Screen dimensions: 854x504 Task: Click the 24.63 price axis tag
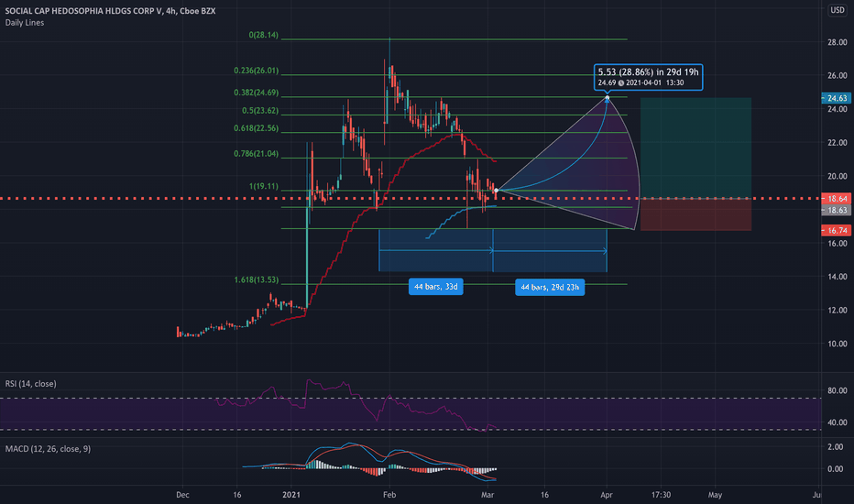[836, 98]
